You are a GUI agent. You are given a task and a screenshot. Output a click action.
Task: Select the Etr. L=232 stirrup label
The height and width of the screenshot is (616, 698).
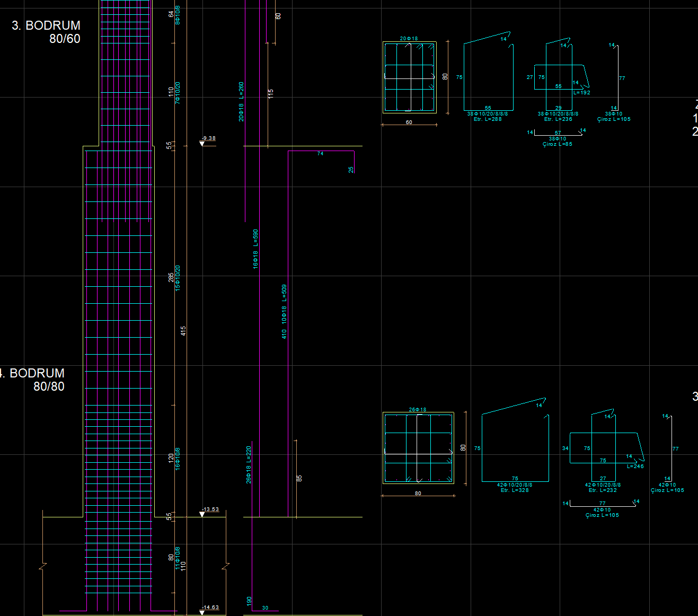point(603,490)
